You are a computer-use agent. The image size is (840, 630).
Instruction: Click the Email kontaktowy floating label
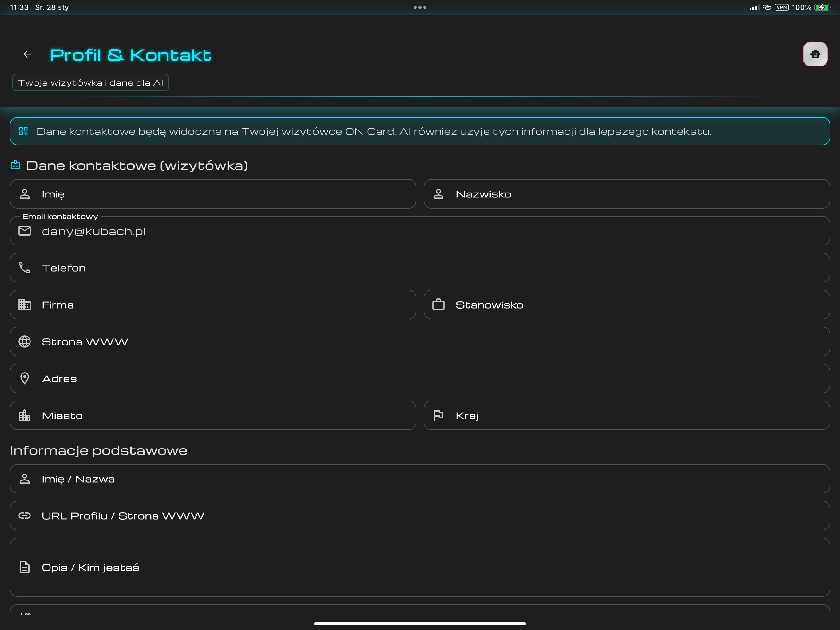point(60,217)
